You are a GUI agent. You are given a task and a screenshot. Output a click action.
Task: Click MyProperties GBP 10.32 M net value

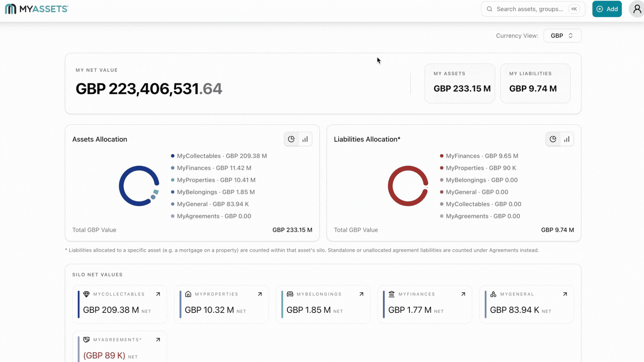click(x=209, y=310)
